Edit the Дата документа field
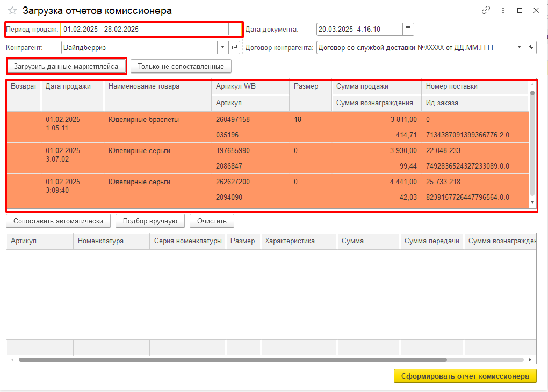Screen dimensions: 548x392 359,29
